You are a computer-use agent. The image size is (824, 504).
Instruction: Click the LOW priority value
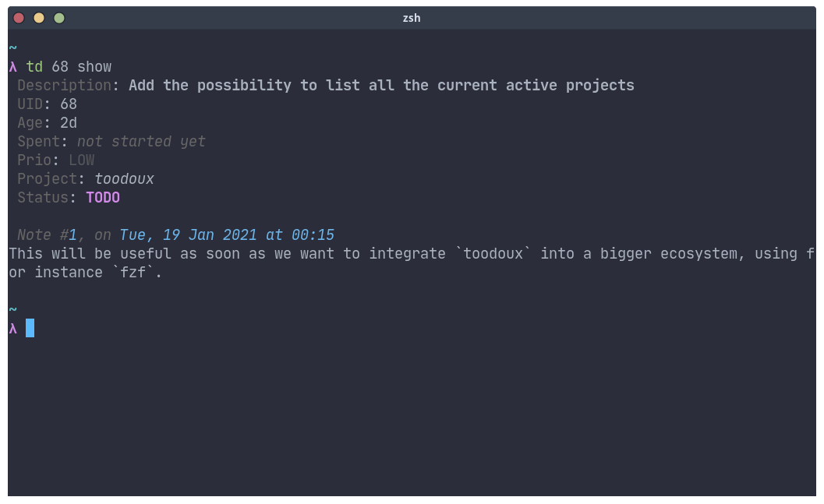click(x=81, y=160)
